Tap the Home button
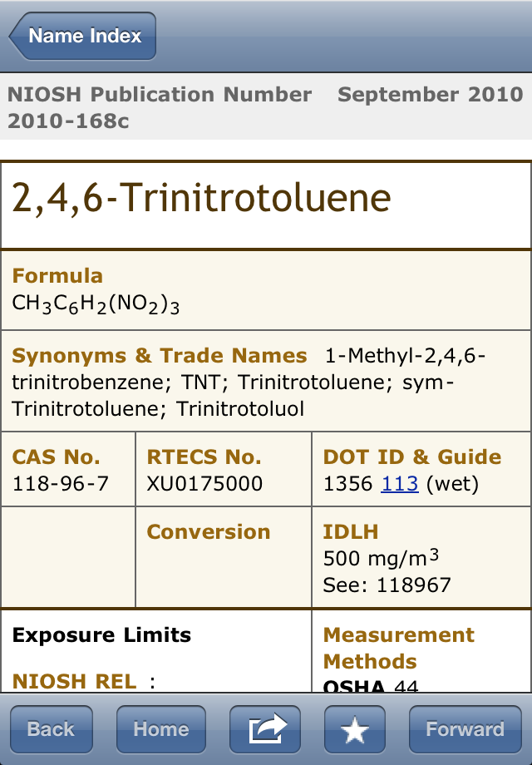532x765 pixels. click(160, 729)
